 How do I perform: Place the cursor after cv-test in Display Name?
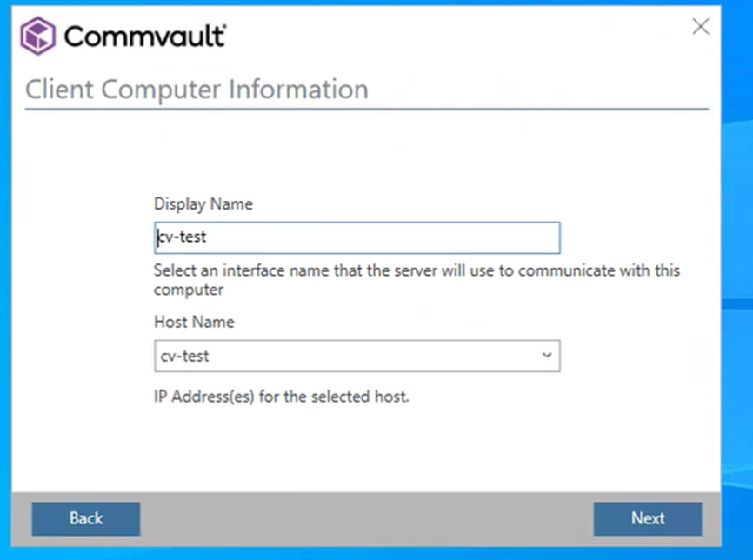208,237
